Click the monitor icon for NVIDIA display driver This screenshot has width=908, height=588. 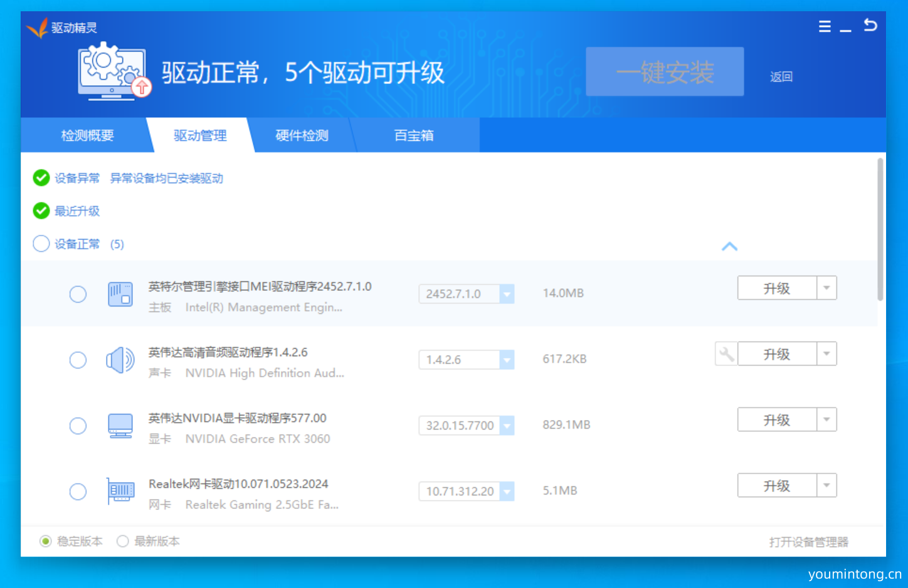tap(120, 426)
